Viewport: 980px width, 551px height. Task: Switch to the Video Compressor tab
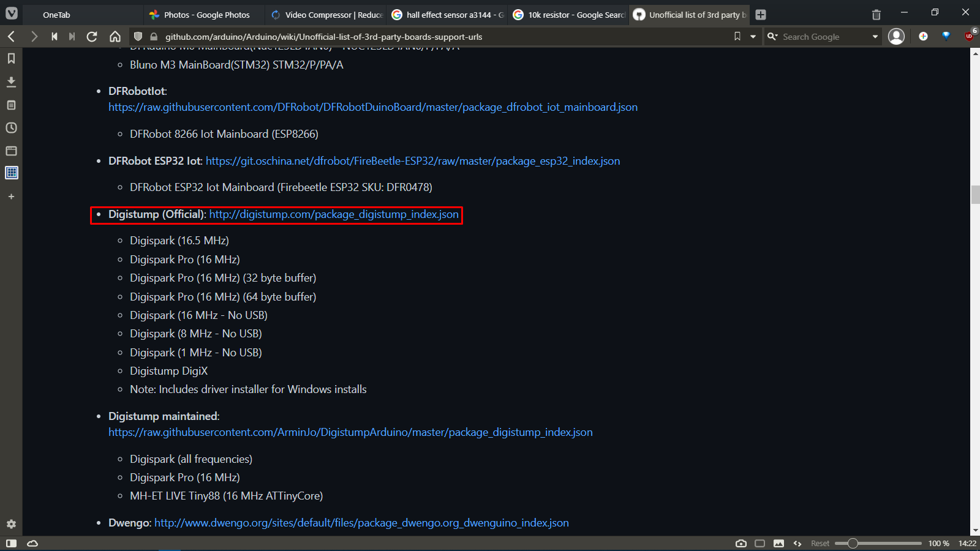326,15
